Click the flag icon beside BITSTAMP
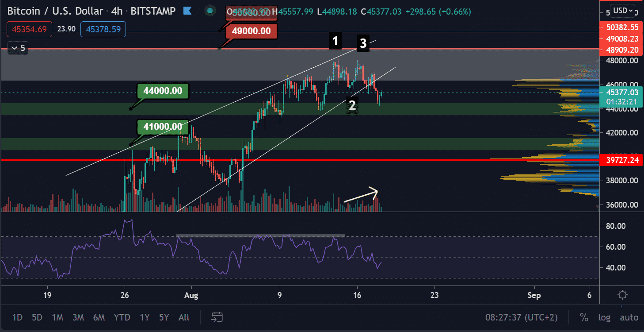The width and height of the screenshot is (644, 332). click(187, 11)
